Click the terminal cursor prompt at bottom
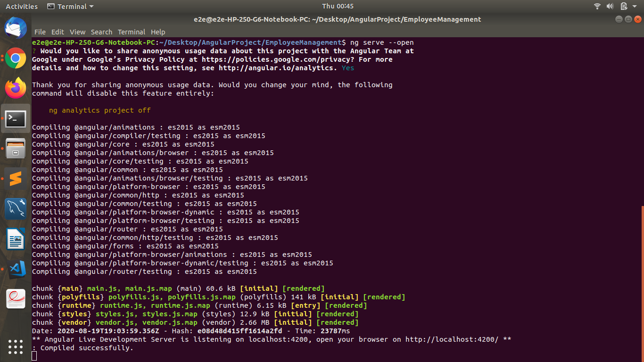 coord(34,356)
